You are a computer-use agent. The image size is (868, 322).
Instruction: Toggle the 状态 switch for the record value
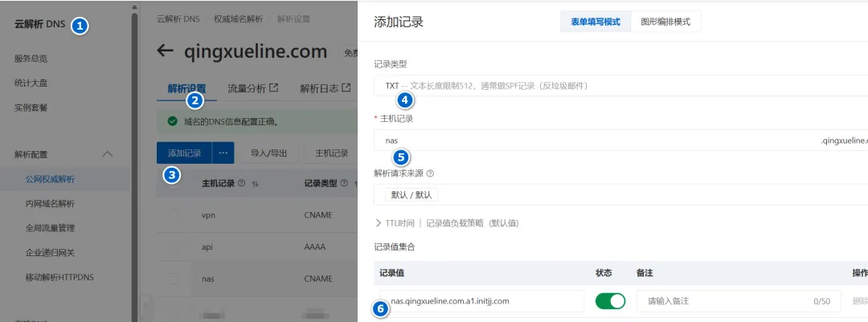tap(610, 301)
